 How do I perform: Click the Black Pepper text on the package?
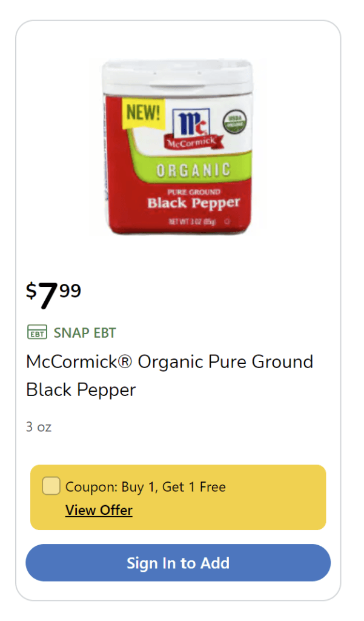point(194,203)
